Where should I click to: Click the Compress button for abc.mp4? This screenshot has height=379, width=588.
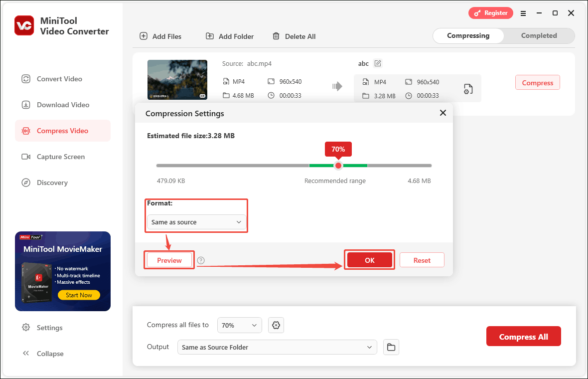click(537, 83)
